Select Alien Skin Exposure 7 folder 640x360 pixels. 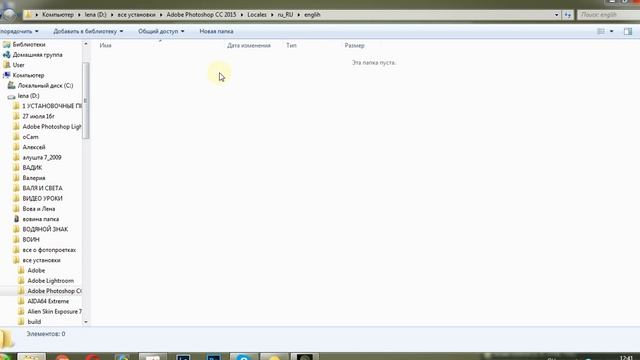[x=54, y=311]
